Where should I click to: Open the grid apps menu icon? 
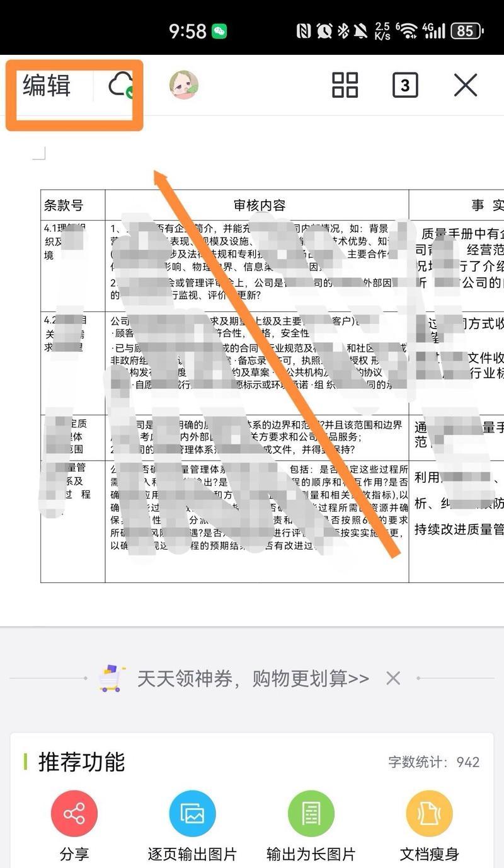(345, 85)
